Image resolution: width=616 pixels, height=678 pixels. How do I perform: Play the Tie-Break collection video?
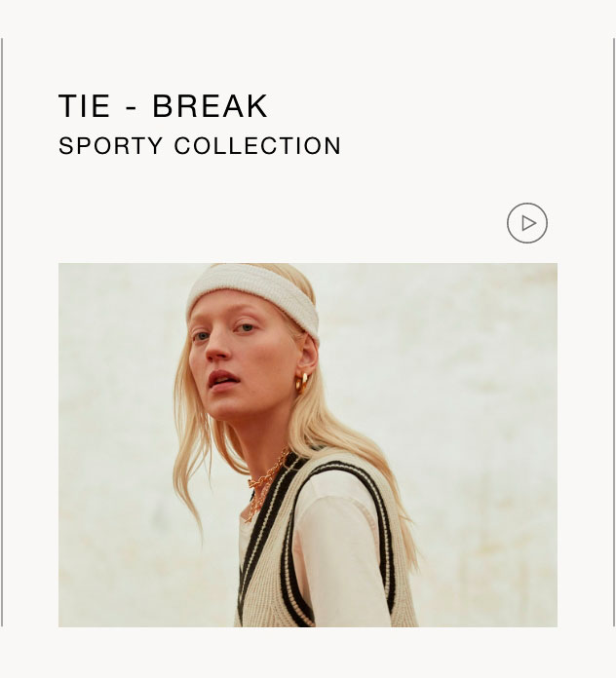coord(527,223)
